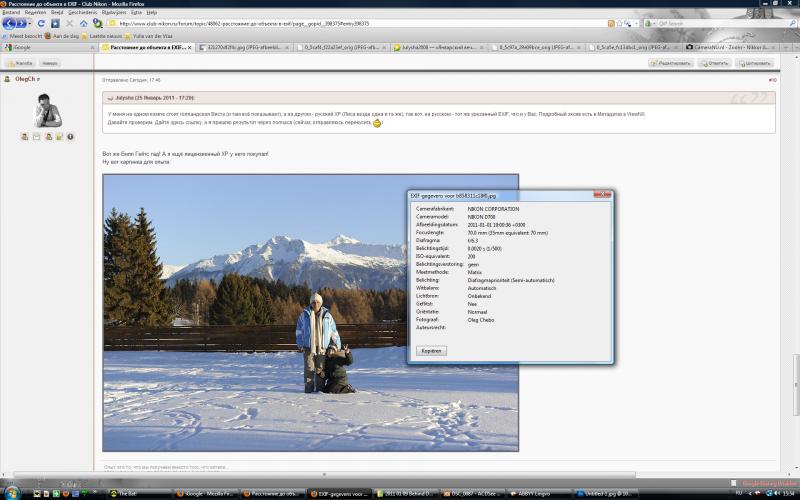The width and height of the screenshot is (800, 500).
Task: Open the Windows Start orb
Action: (11, 492)
